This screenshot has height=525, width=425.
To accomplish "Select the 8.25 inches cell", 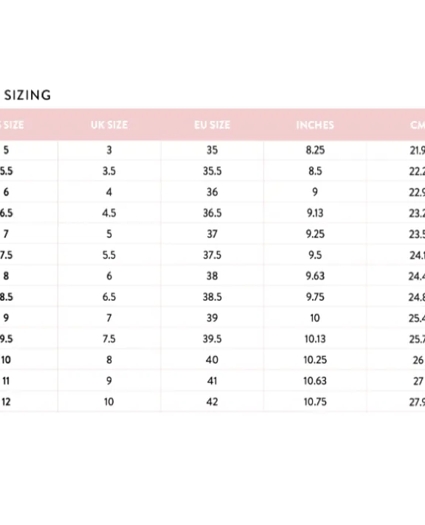I will click(315, 150).
